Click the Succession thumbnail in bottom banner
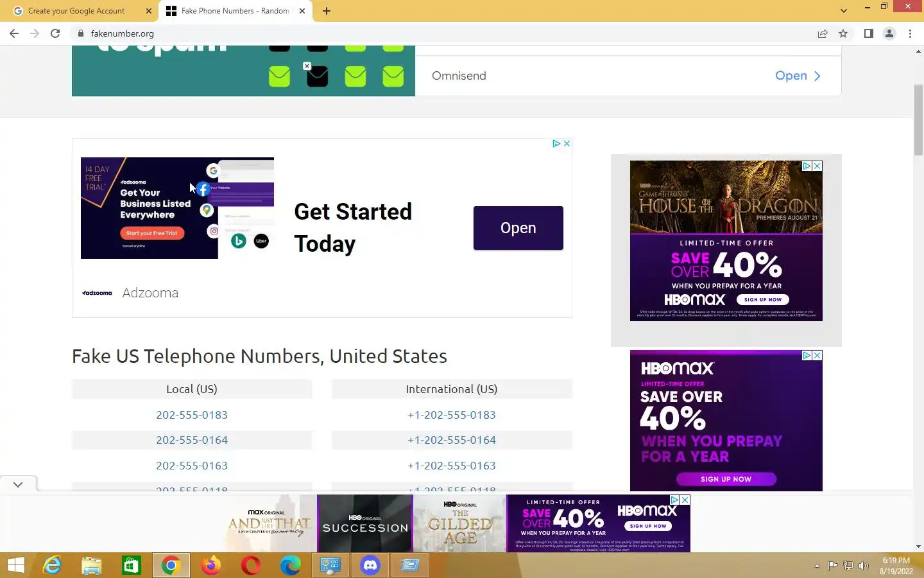 [365, 523]
